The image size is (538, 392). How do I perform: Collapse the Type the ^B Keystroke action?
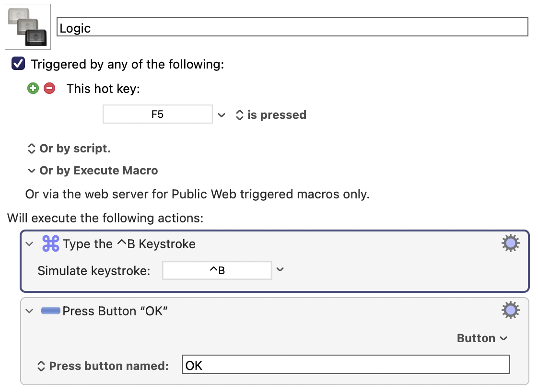click(x=30, y=244)
